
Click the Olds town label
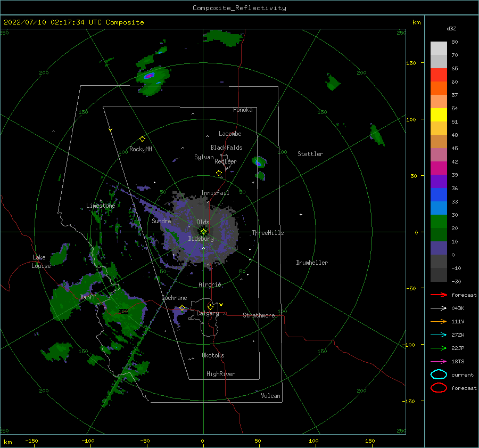click(x=203, y=222)
